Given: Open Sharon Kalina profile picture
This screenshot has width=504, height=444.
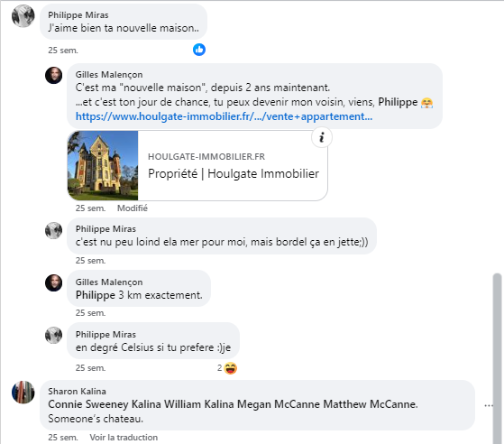Looking at the screenshot, I should (x=23, y=393).
